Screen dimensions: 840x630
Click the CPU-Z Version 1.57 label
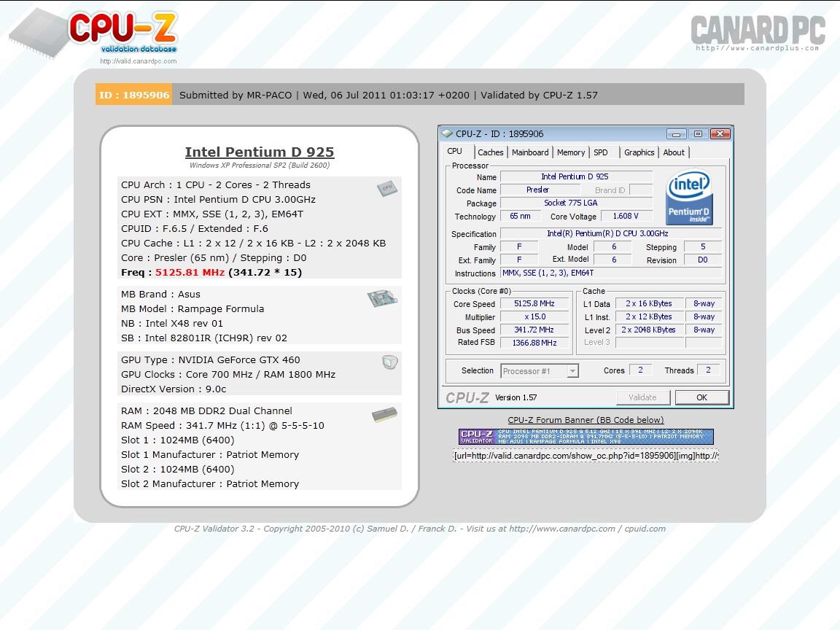[x=516, y=397]
